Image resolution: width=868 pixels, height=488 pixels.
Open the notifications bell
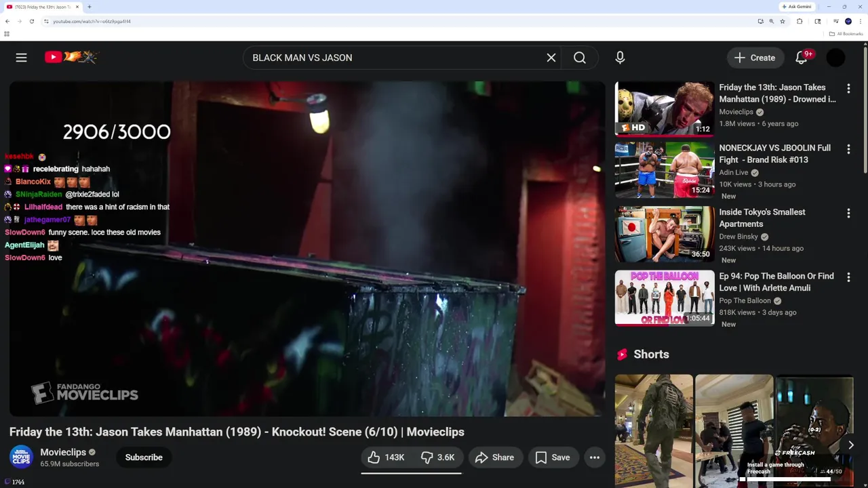click(802, 58)
